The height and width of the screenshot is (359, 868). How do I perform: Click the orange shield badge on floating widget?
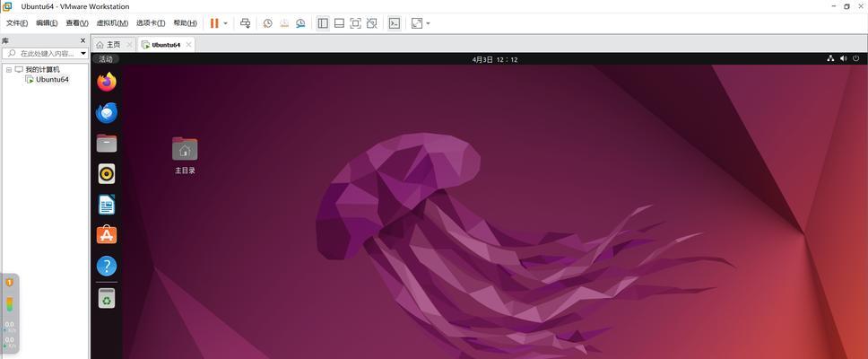coord(9,283)
